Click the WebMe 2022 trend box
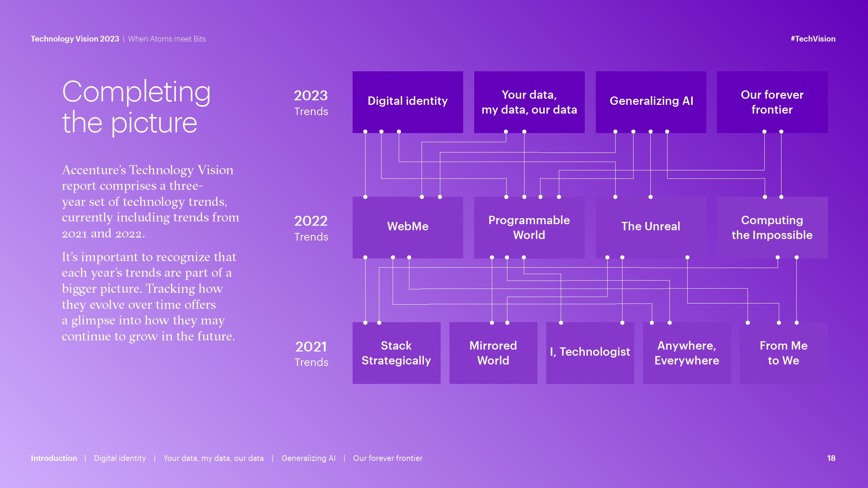Viewport: 868px width, 488px height. coord(408,227)
